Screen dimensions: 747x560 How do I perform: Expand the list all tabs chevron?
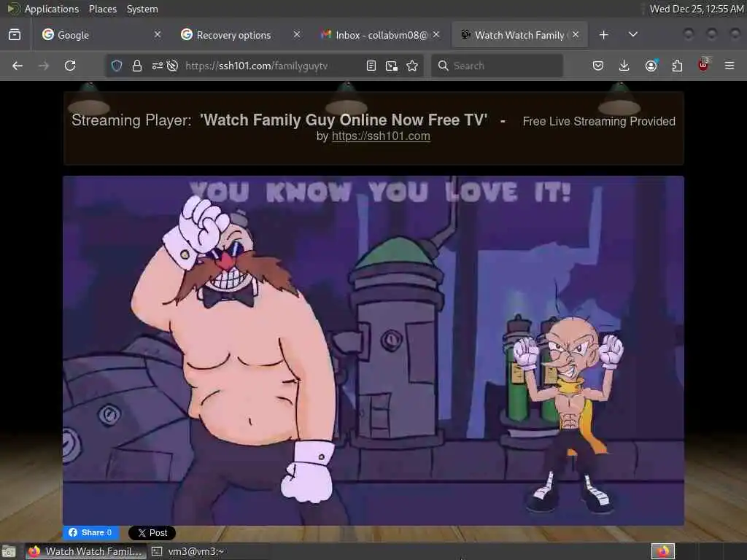(632, 34)
